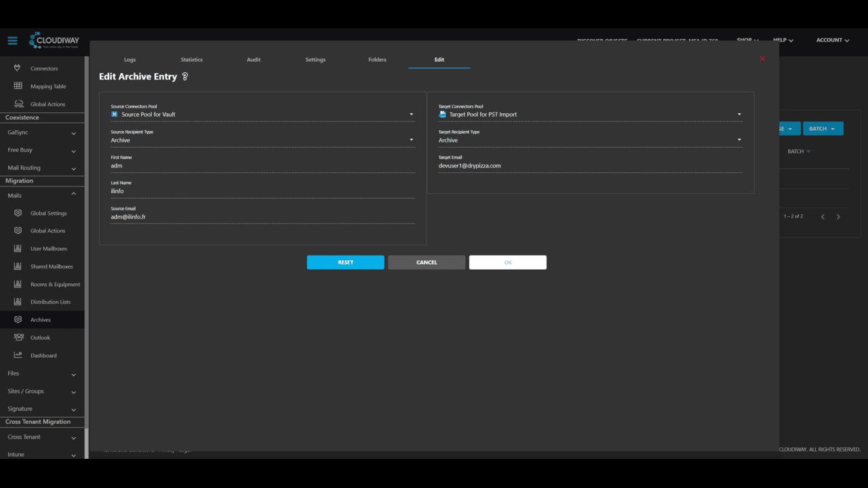Expand the Mail Routing section

(42, 167)
